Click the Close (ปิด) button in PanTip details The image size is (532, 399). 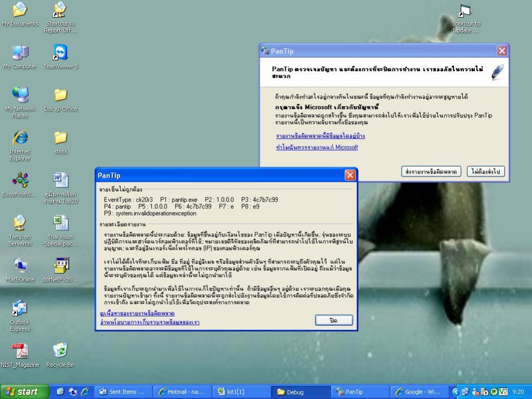[x=334, y=320]
